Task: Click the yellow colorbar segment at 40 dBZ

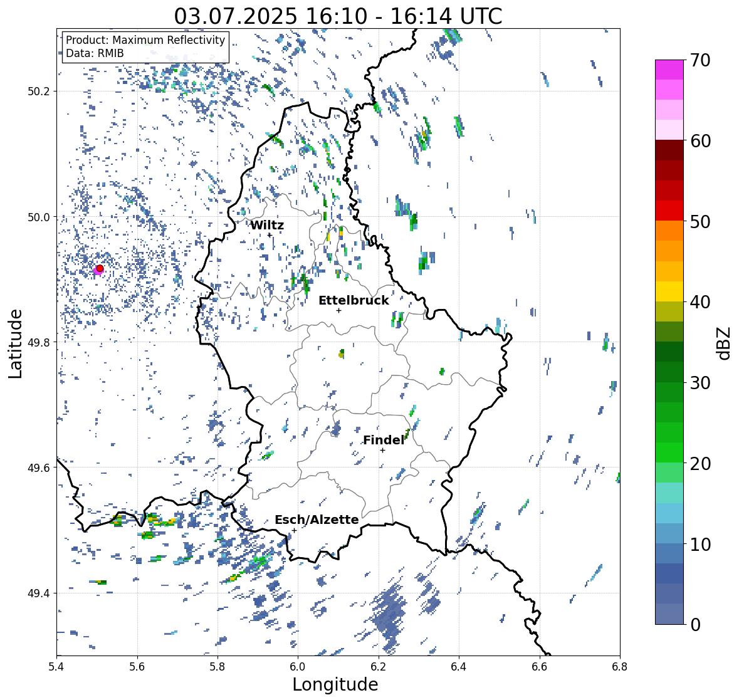Action: [x=669, y=291]
